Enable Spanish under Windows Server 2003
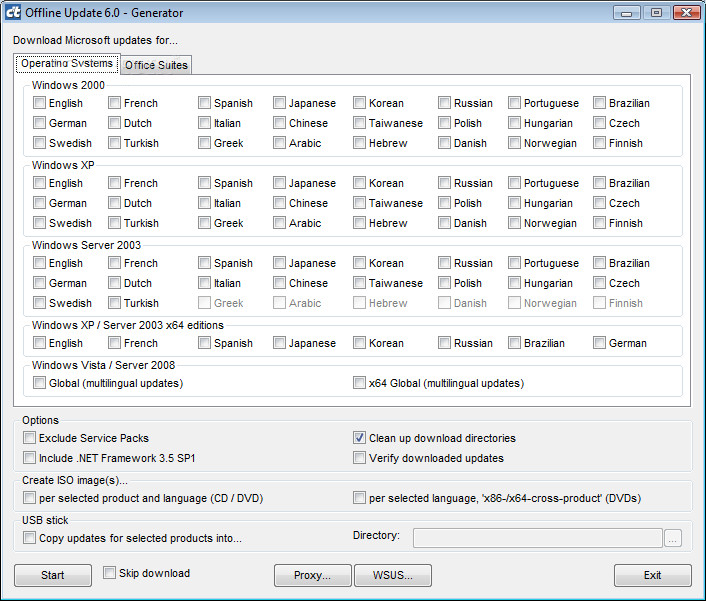706x601 pixels. pos(204,263)
